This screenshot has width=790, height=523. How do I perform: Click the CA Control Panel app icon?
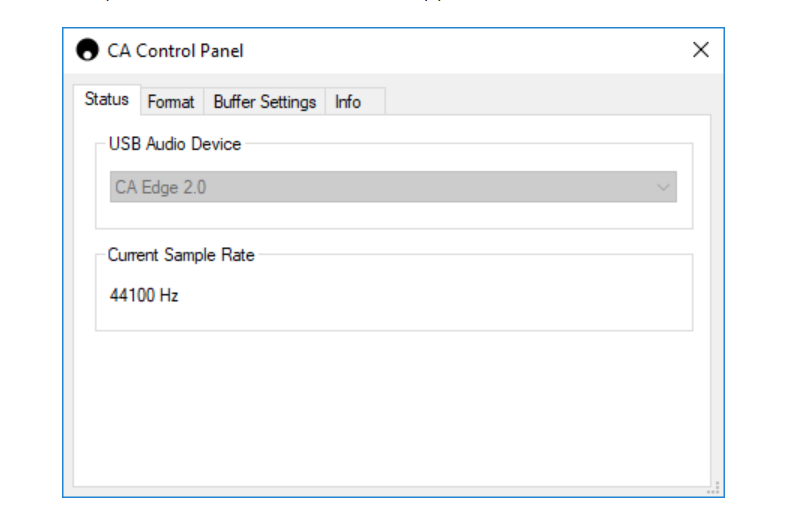(x=87, y=50)
